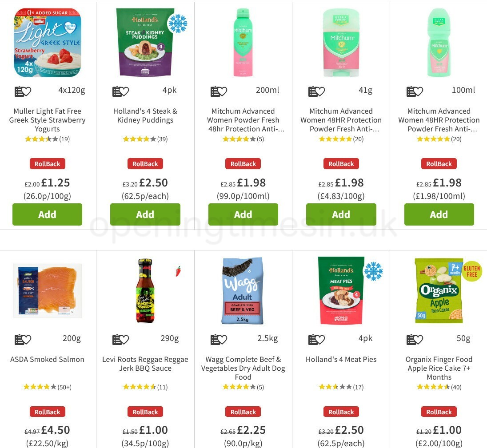Add Mitchum 100ml roll-on to trolley
Viewport: 487px width, 448px height.
tap(439, 214)
